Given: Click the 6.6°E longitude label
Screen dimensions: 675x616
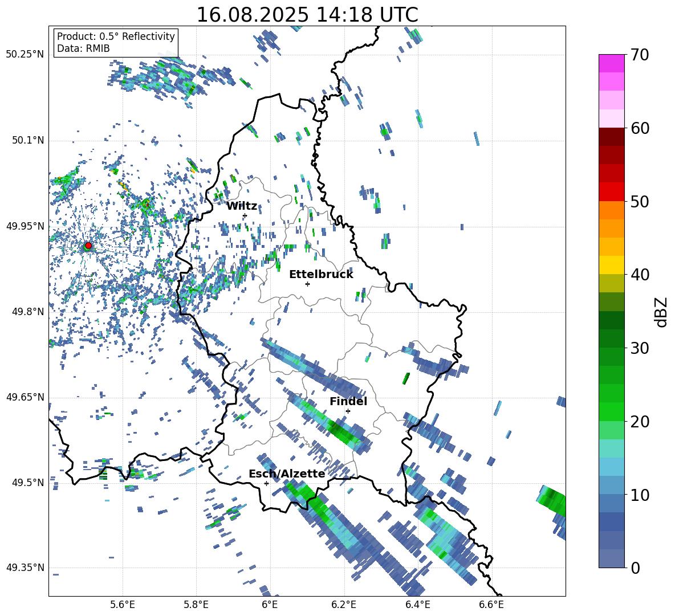Looking at the screenshot, I should coord(491,605).
